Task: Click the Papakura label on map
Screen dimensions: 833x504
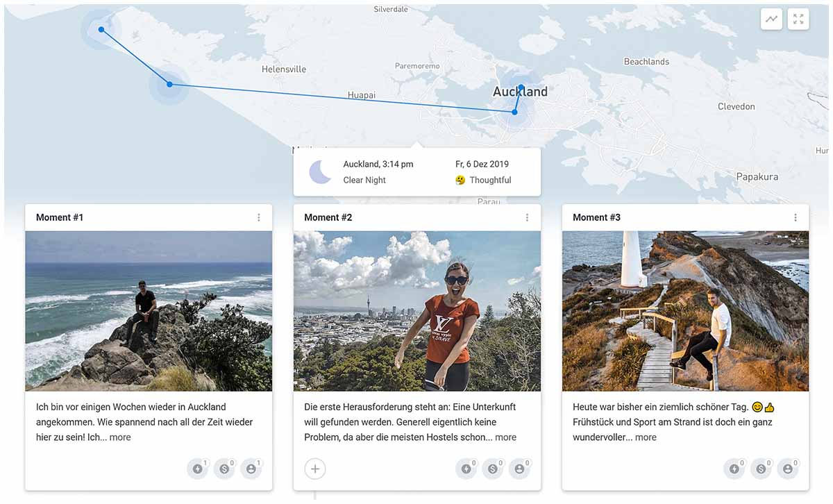Action: pos(757,177)
